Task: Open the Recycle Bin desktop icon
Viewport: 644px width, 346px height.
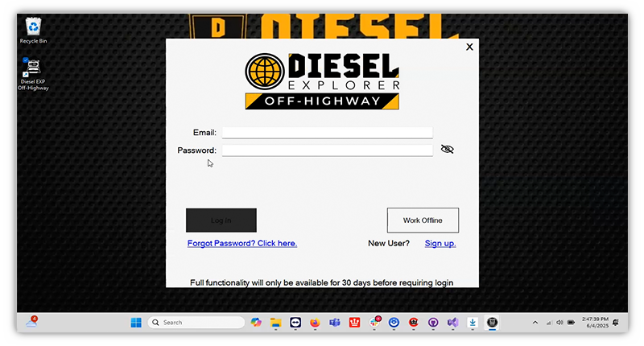Action: (33, 30)
